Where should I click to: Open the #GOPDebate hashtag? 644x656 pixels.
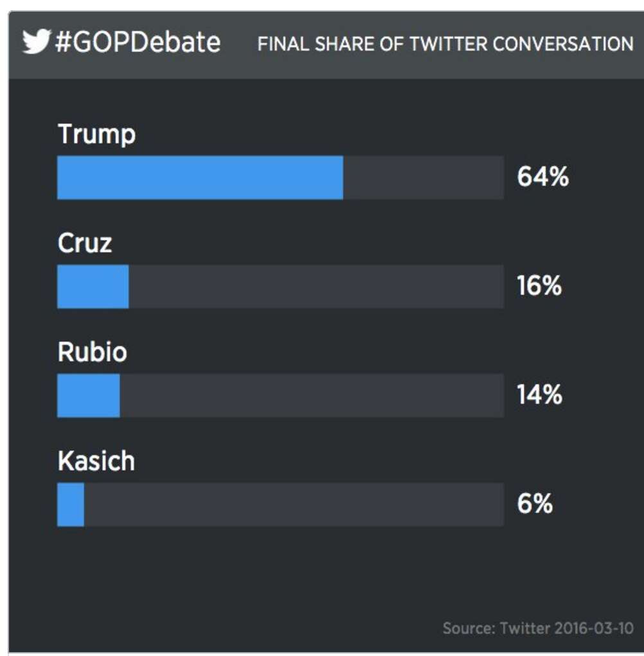click(138, 43)
